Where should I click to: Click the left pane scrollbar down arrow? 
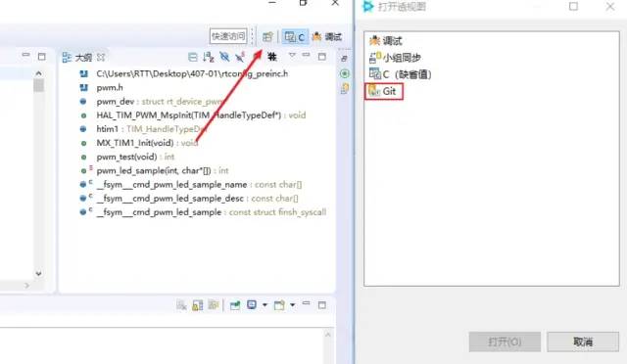tap(38, 274)
